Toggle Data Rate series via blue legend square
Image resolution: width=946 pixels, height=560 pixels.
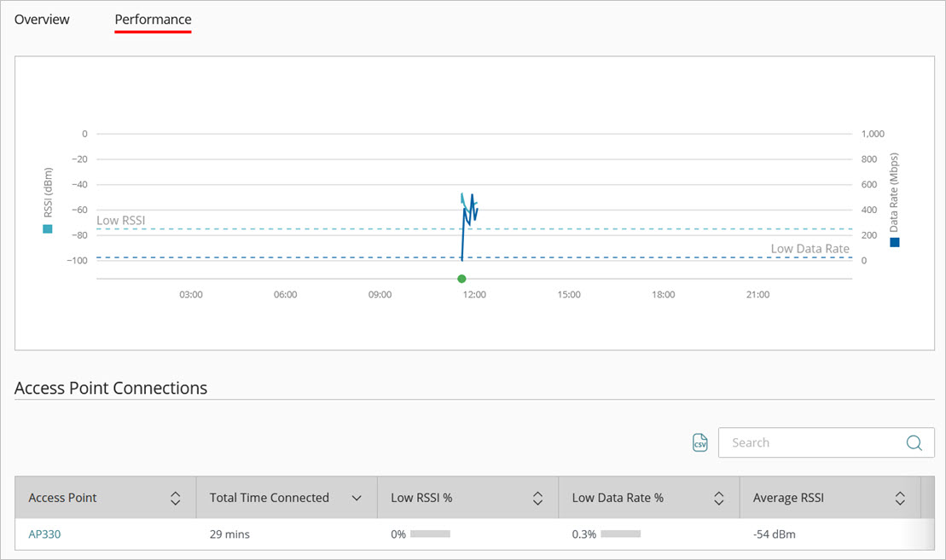(x=894, y=242)
